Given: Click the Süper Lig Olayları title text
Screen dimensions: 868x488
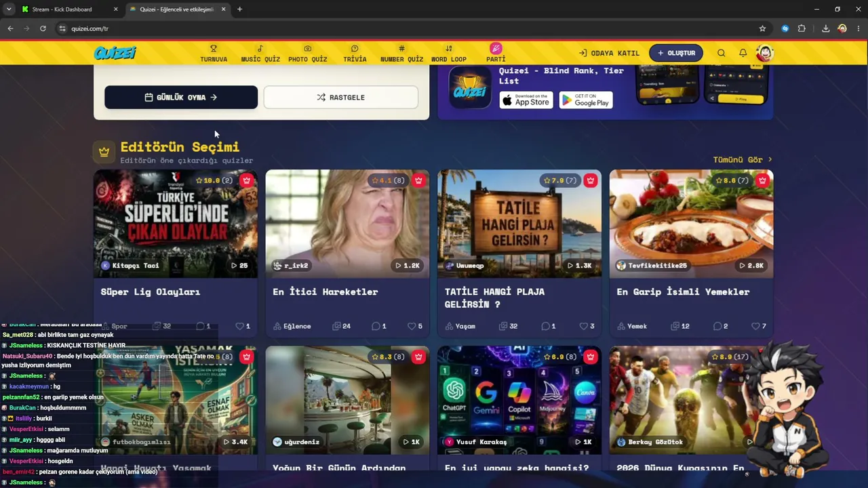Looking at the screenshot, I should coord(151,291).
